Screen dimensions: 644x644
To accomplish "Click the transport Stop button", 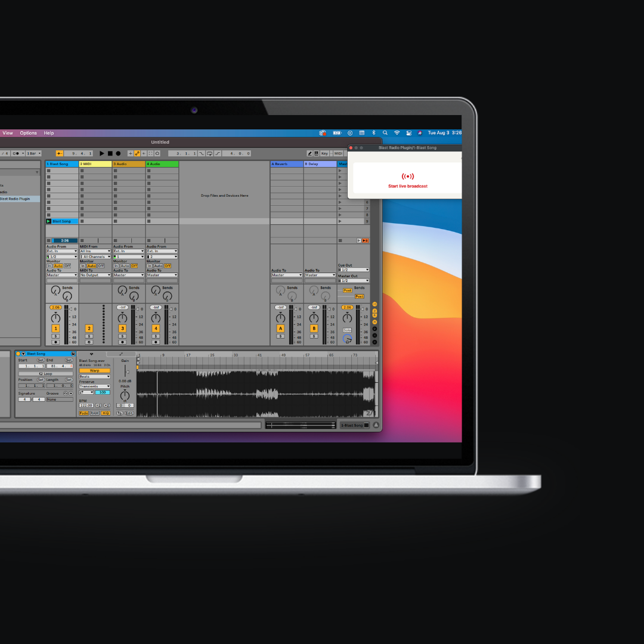I will pos(110,153).
